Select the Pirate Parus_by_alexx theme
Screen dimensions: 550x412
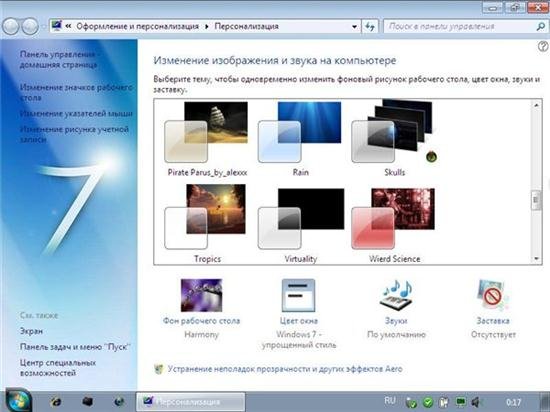(207, 139)
